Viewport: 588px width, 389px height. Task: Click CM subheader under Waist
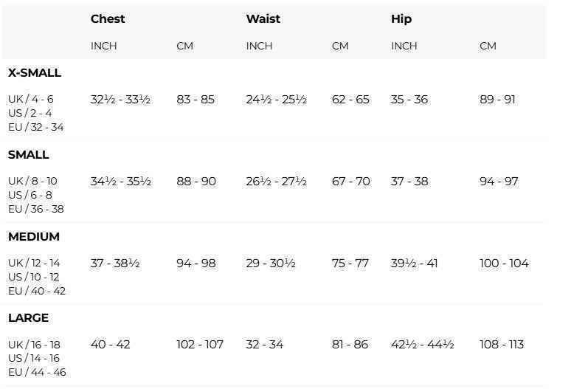(340, 46)
